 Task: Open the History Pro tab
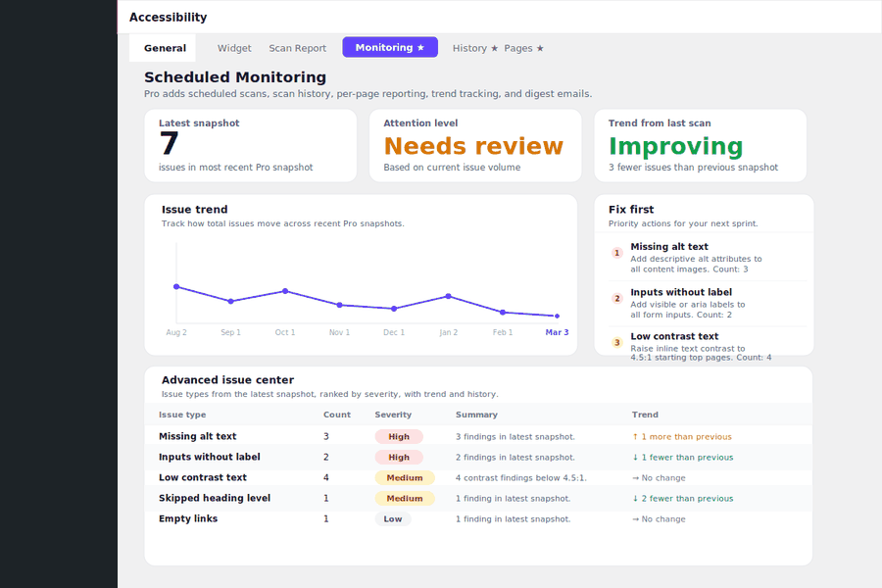click(x=475, y=48)
